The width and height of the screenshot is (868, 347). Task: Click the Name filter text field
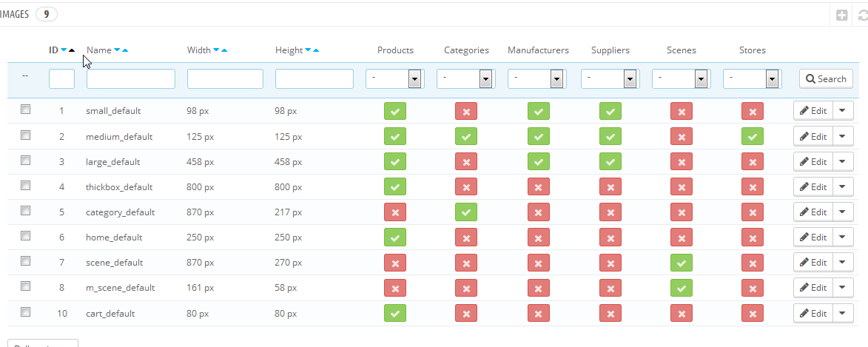130,78
